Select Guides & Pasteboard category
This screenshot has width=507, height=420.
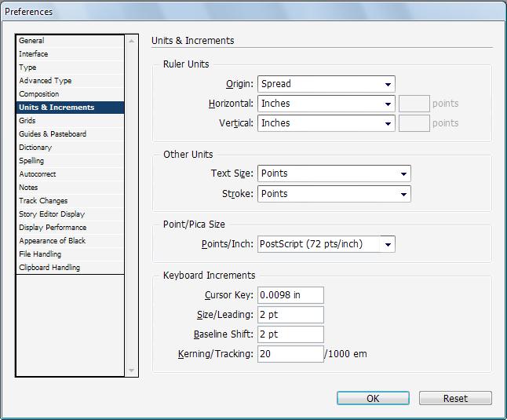tap(70, 134)
